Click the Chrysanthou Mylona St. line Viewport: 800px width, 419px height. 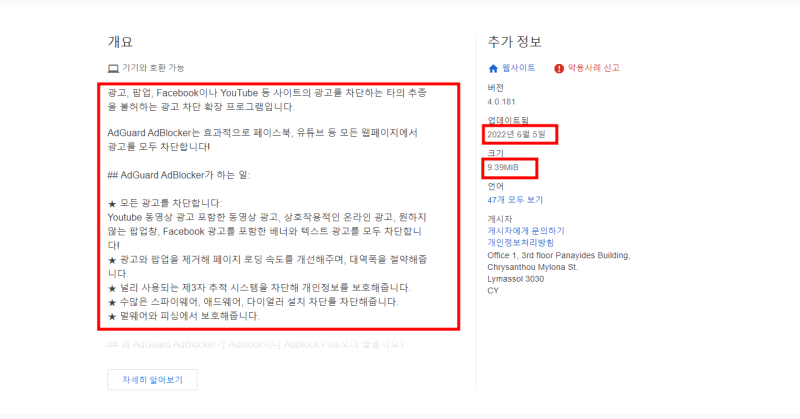[532, 267]
